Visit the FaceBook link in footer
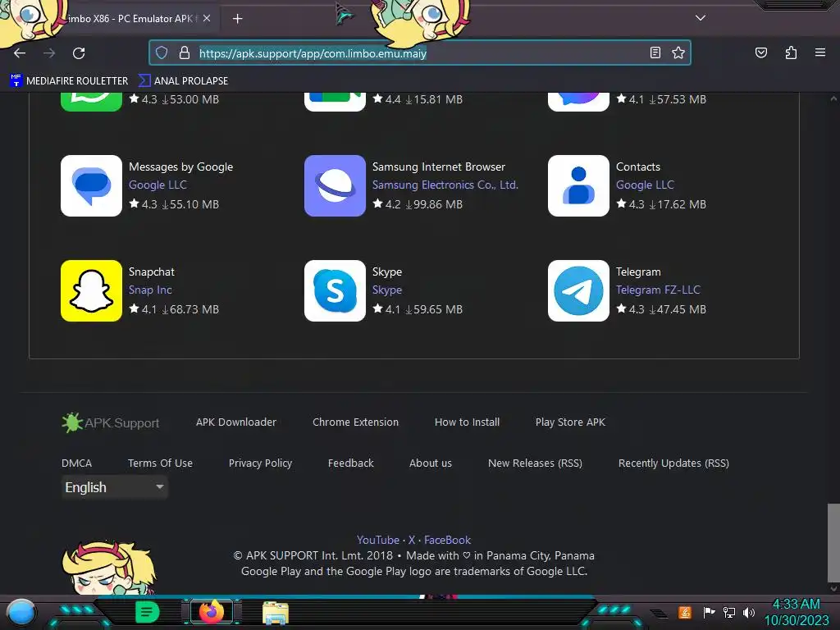This screenshot has height=630, width=840. [447, 540]
